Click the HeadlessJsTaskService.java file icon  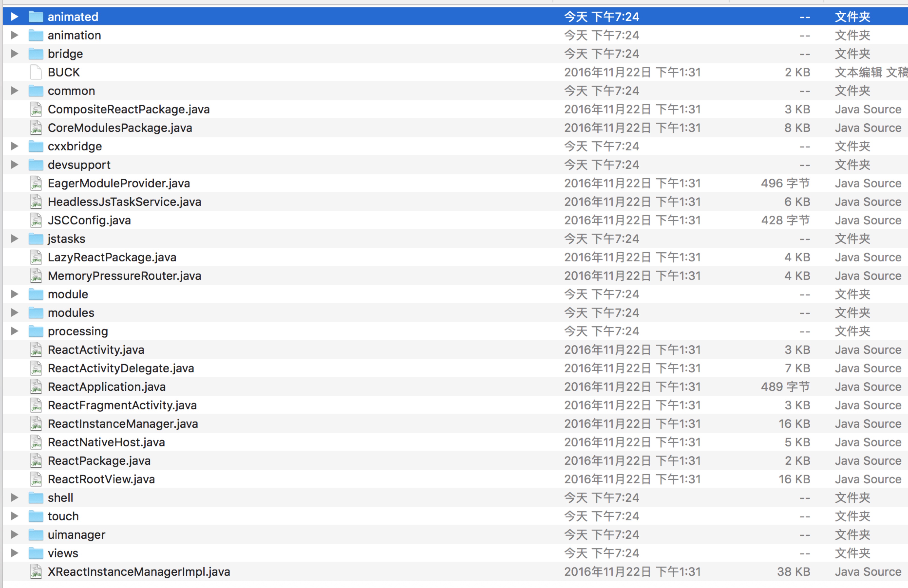click(36, 201)
